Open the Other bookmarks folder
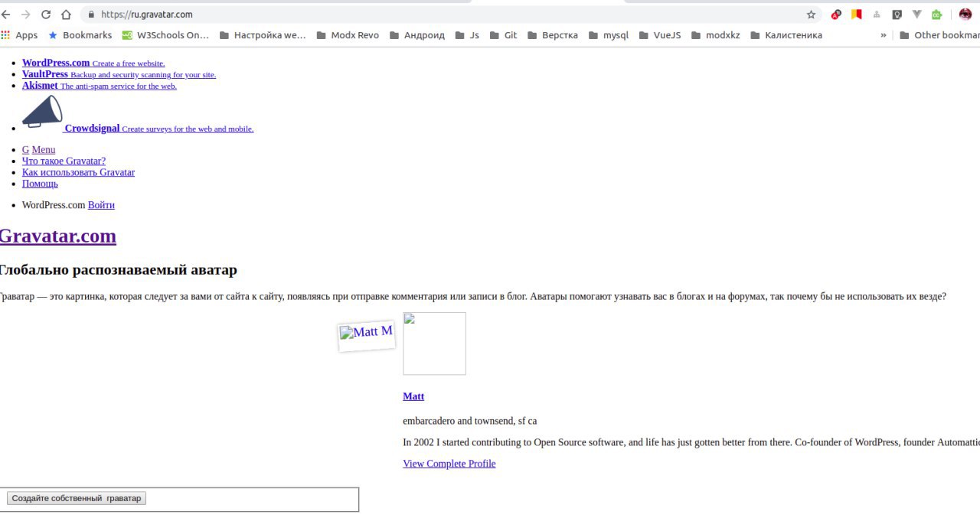The image size is (980, 518). point(939,35)
